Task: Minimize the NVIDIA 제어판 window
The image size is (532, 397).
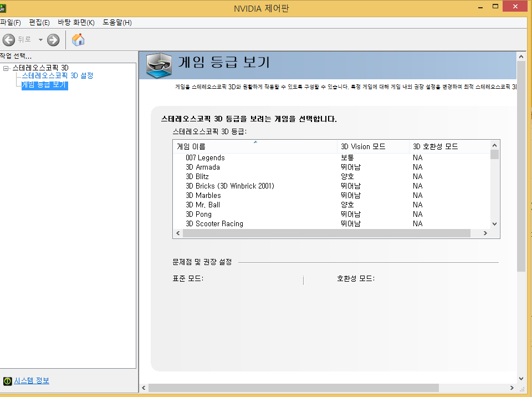Action: click(480, 7)
